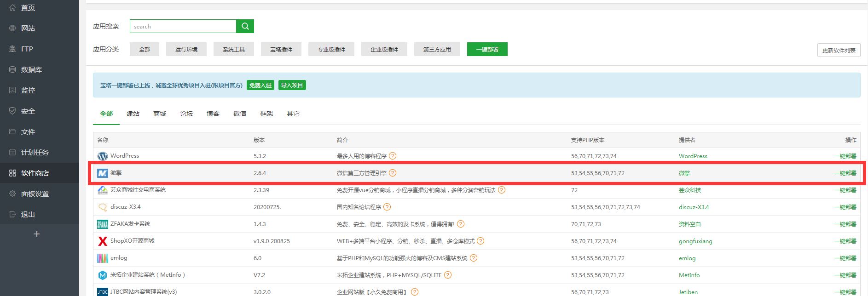Switch to the 建站 tab

tap(133, 114)
